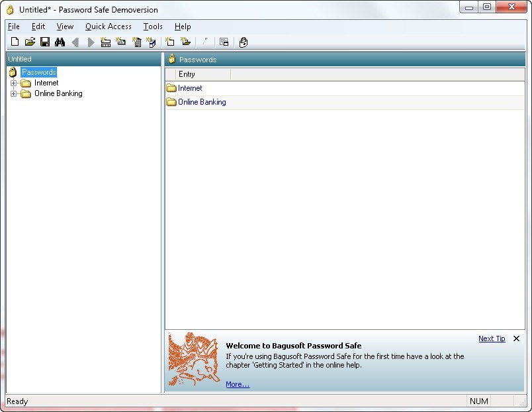
Task: Select the Passwords root tree item
Action: (38, 72)
